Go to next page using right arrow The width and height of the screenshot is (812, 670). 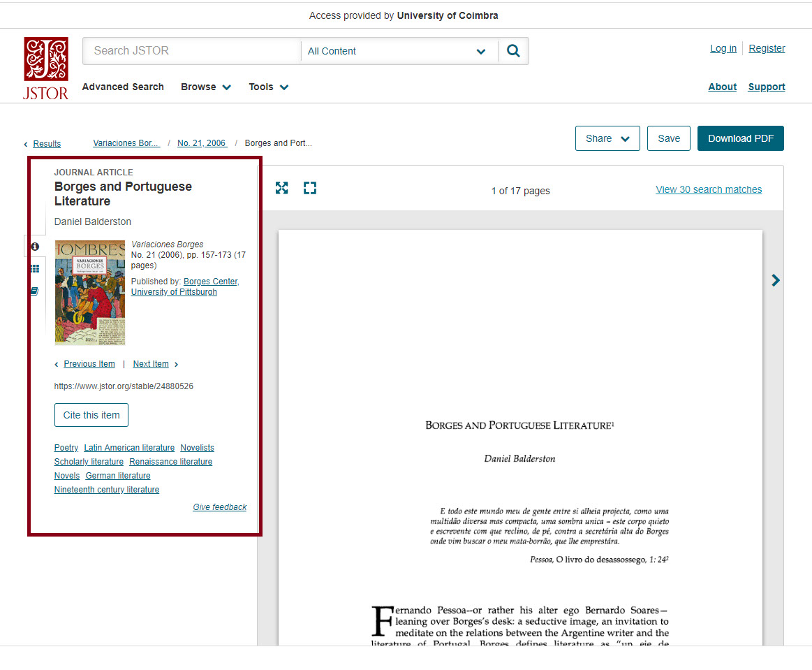[775, 280]
